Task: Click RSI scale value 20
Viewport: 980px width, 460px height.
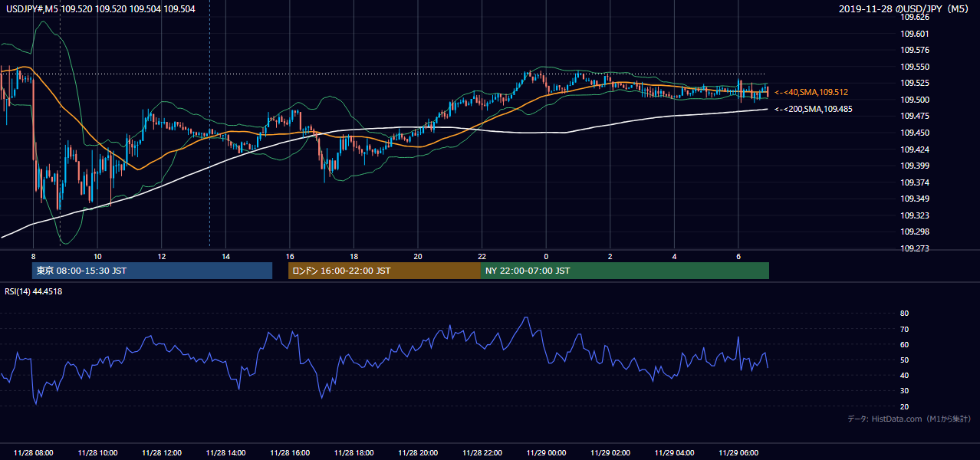Action: [x=905, y=406]
